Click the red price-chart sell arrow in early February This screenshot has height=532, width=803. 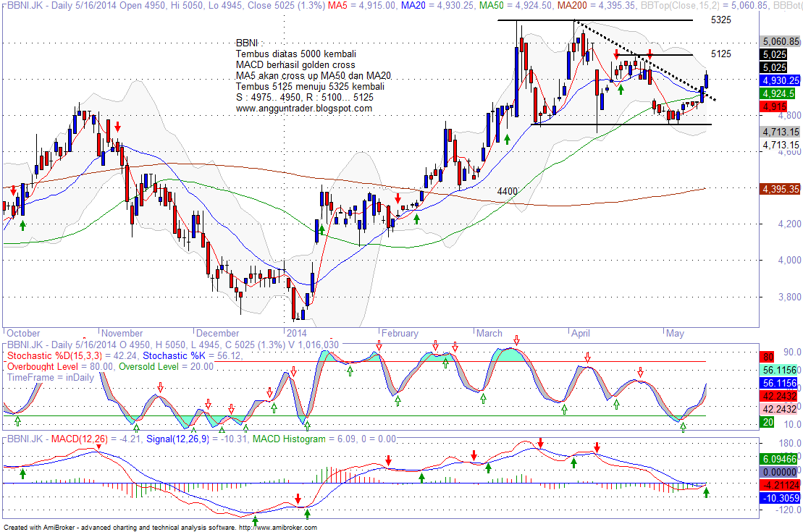[398, 198]
